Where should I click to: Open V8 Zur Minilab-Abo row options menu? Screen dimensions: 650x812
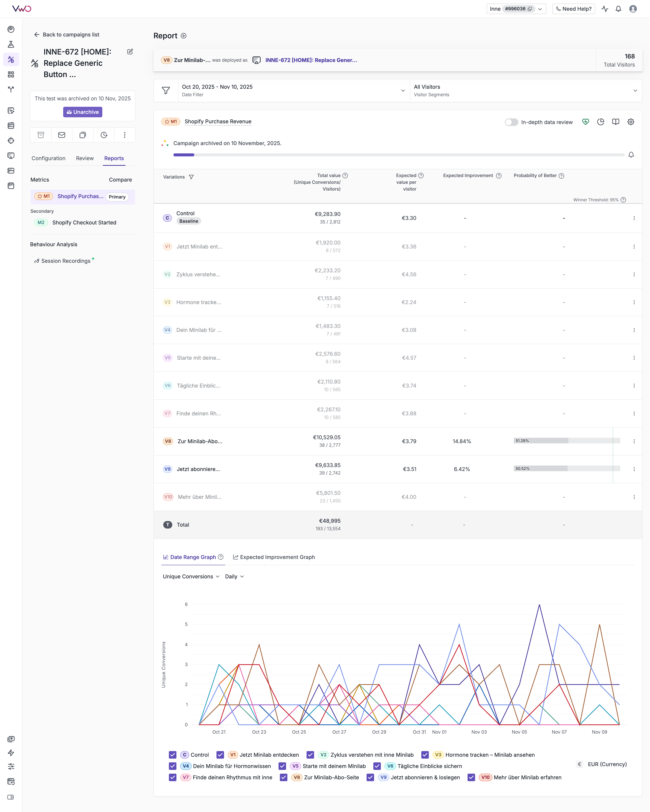tap(634, 441)
